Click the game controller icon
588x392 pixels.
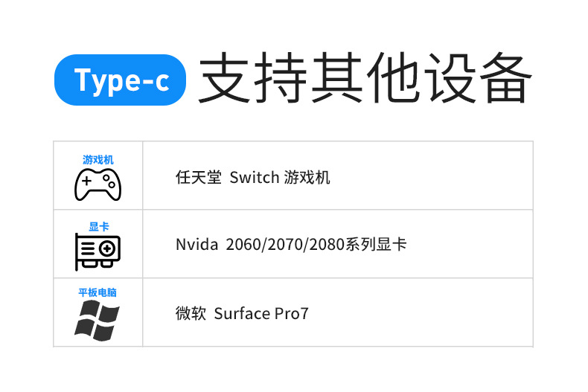98,184
